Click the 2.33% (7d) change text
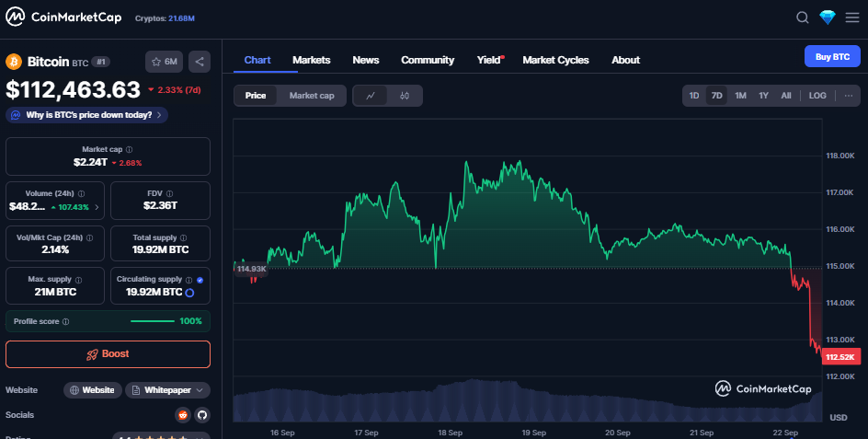This screenshot has width=868, height=439. (x=175, y=90)
